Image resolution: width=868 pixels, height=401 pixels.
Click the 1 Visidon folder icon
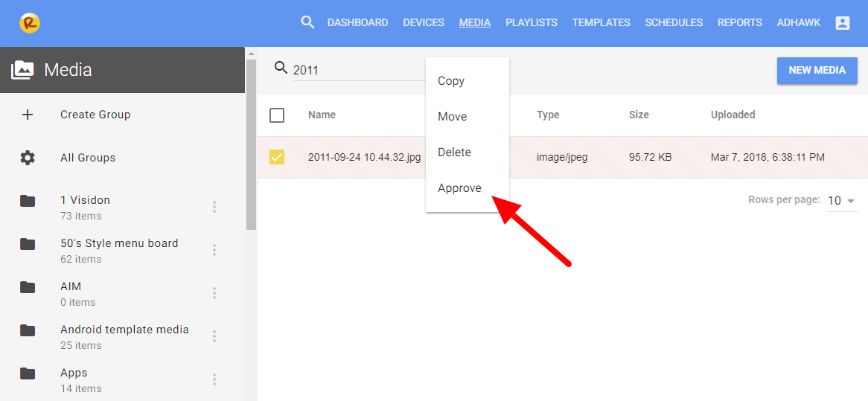coord(27,201)
